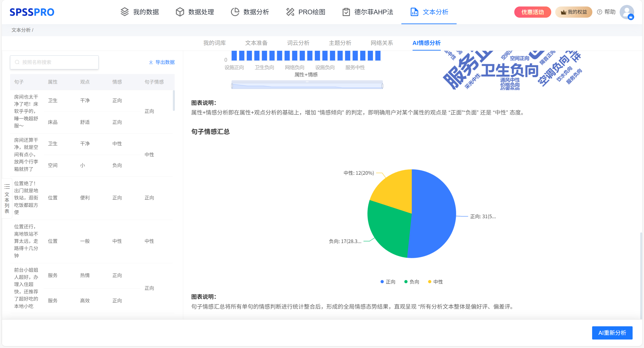Image resolution: width=644 pixels, height=348 pixels.
Task: Click the 德尔菲AHP法 clipboard icon
Action: (346, 12)
